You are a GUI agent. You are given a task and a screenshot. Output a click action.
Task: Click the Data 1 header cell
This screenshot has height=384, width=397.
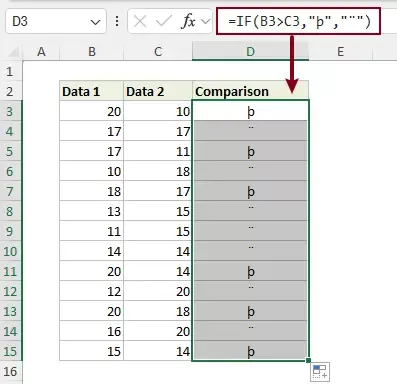click(92, 91)
